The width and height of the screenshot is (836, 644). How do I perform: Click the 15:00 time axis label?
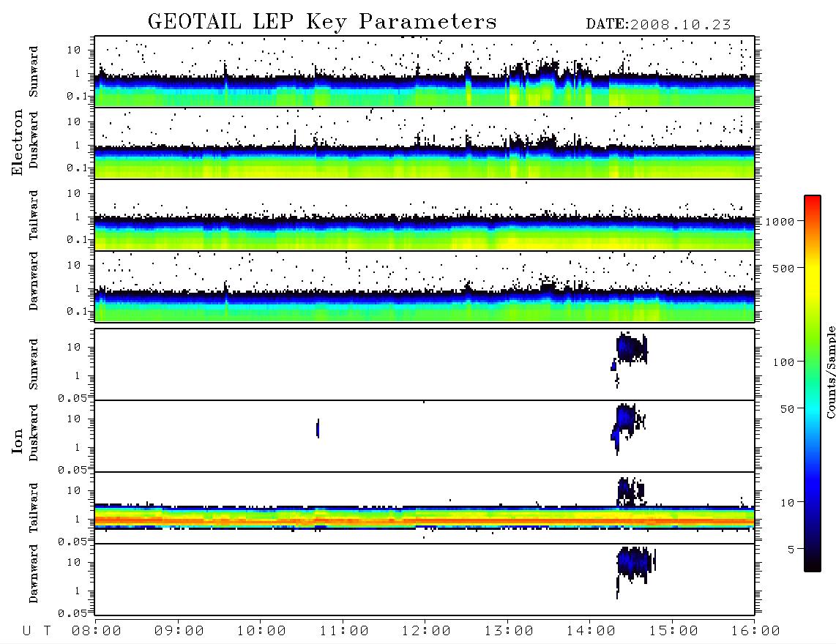(673, 632)
